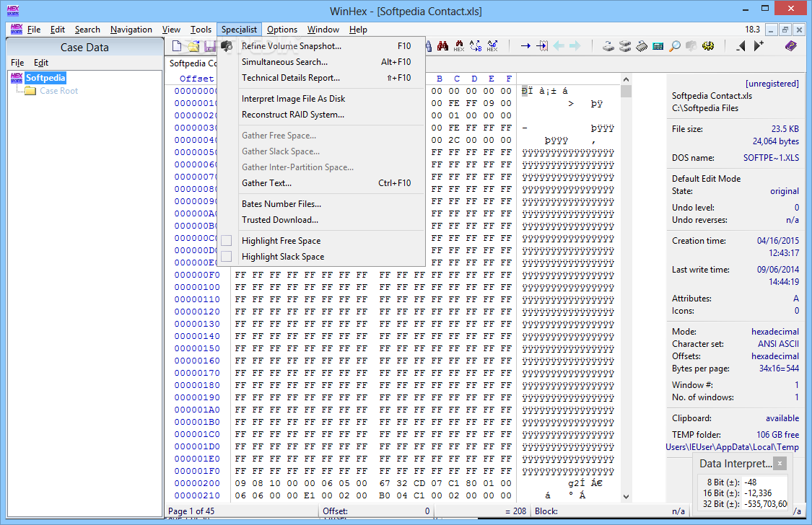Choose Trusted Download menu entry

(321, 220)
